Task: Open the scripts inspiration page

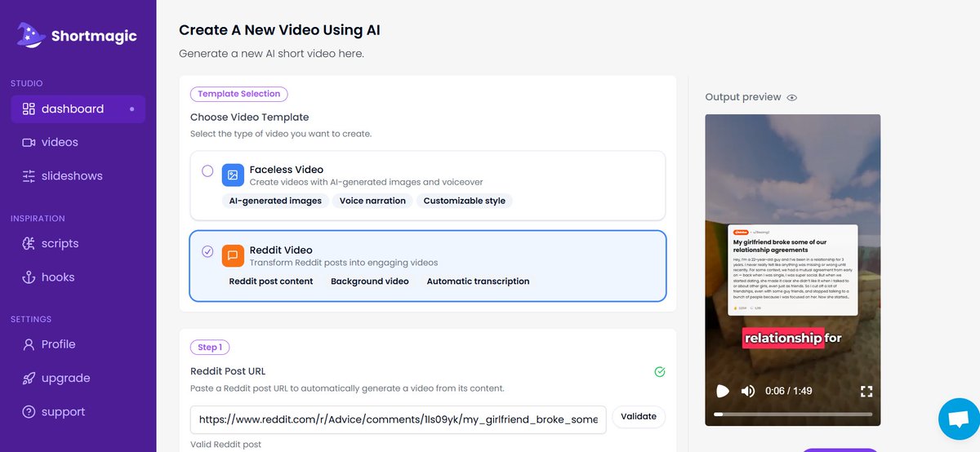Action: click(60, 244)
